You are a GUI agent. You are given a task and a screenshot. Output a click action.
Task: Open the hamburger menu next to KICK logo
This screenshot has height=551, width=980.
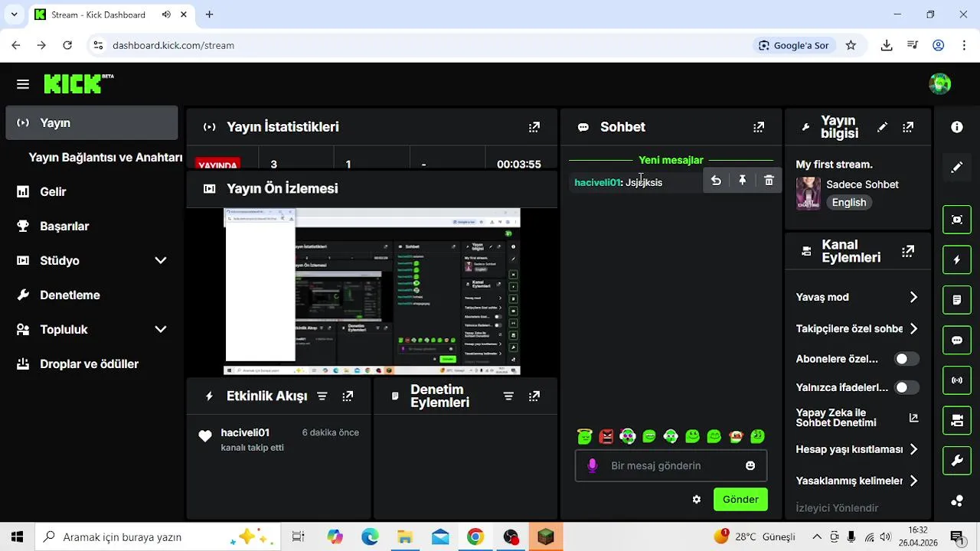click(23, 84)
